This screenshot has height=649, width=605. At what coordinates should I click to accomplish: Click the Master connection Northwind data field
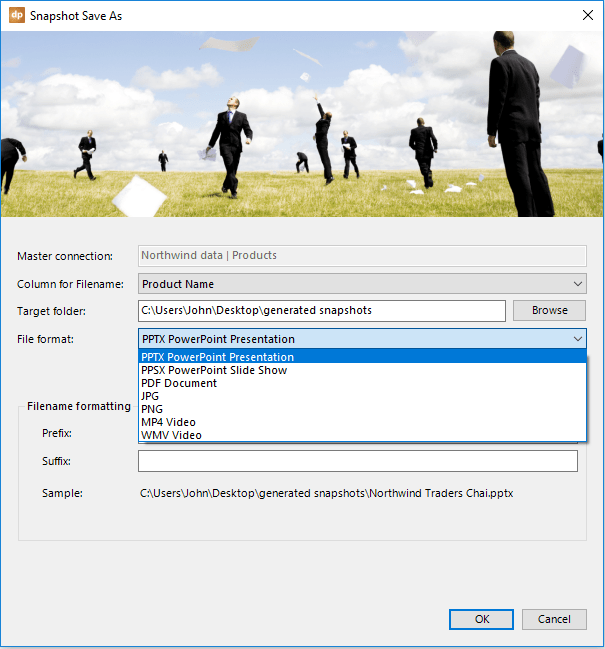(x=362, y=255)
